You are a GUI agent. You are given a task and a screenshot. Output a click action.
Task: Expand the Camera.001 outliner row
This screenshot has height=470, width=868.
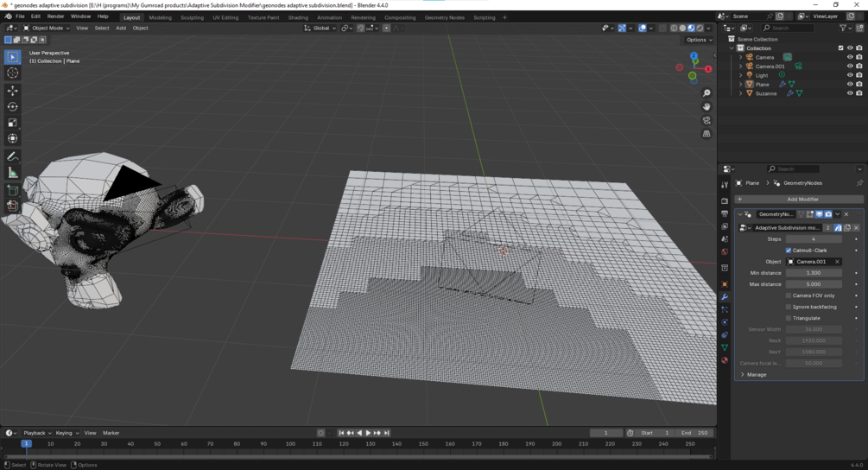(741, 66)
